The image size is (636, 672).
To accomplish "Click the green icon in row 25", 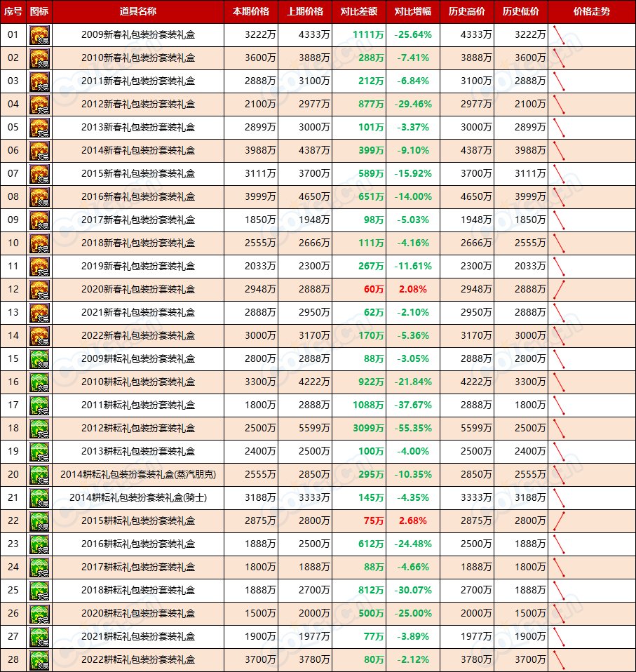I will point(39,591).
